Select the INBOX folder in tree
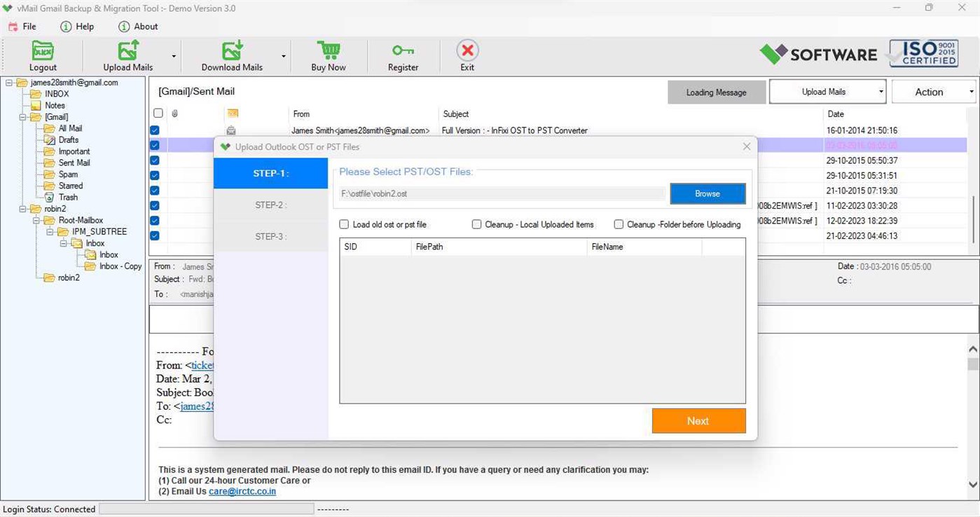The image size is (980, 517). point(57,94)
